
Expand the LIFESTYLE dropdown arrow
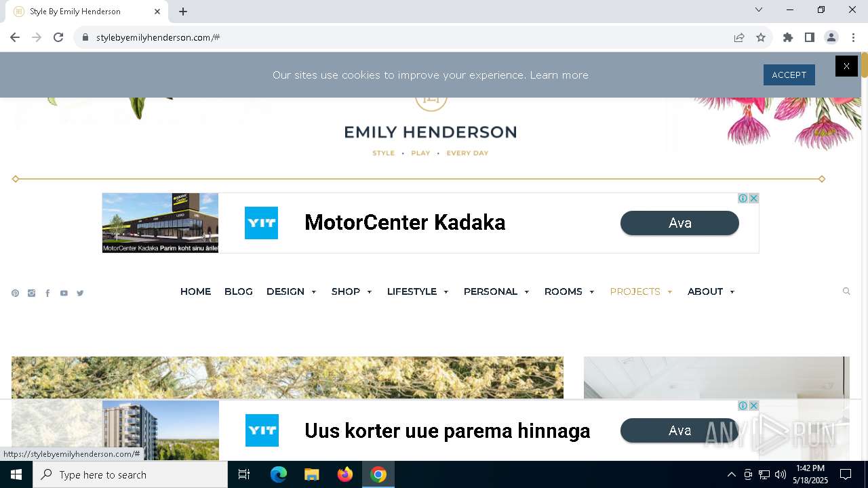tap(446, 292)
